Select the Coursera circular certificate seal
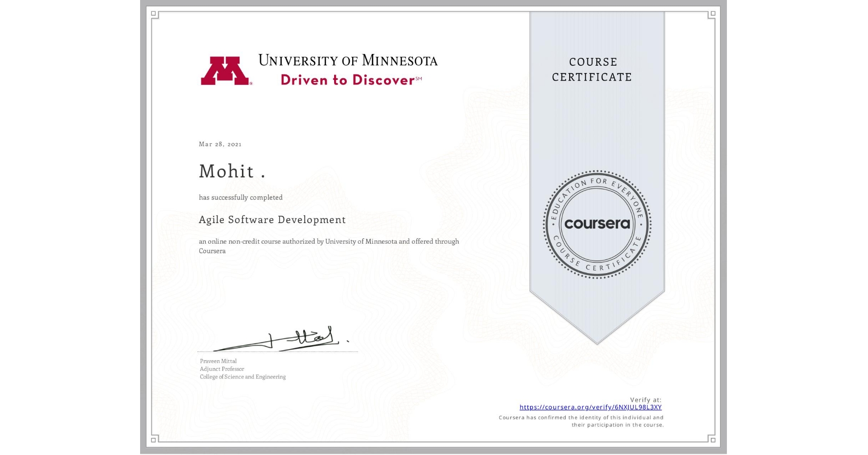 597,225
